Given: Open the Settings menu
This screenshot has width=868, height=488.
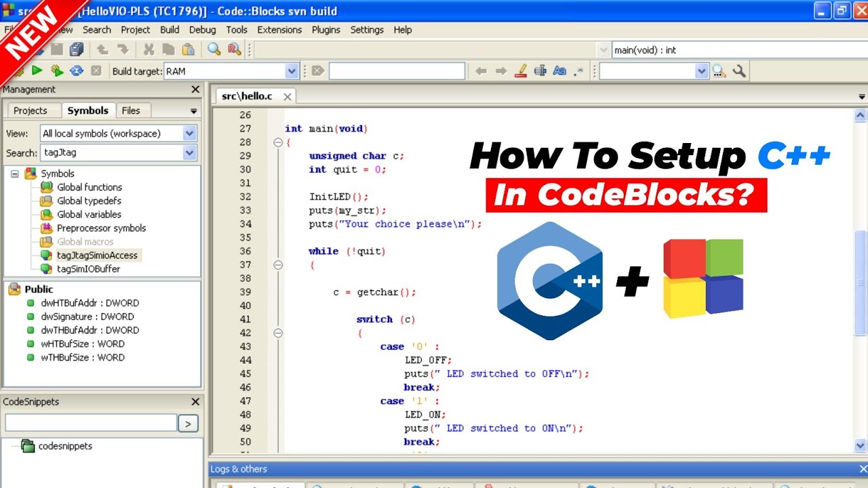Looking at the screenshot, I should [367, 30].
